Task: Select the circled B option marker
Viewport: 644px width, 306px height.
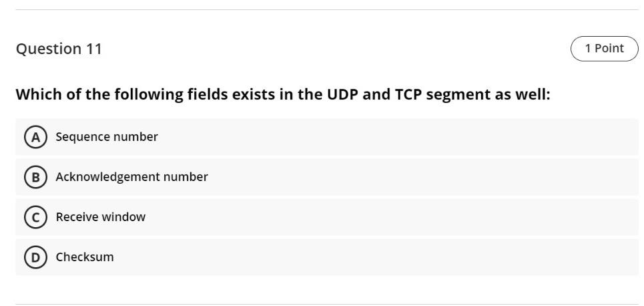Action: point(35,177)
